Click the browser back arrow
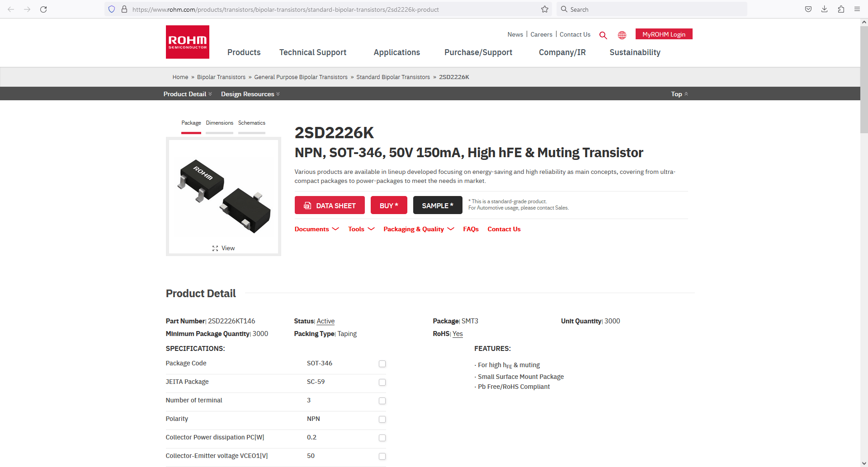The image size is (868, 467). pyautogui.click(x=11, y=9)
